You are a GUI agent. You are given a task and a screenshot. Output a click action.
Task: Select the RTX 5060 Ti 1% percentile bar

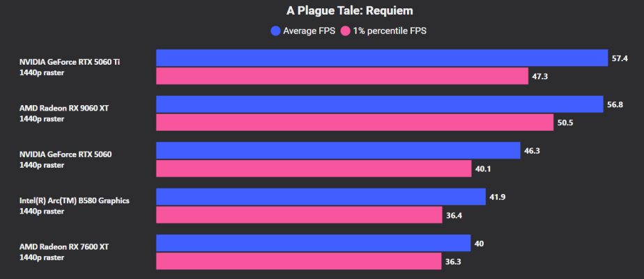click(342, 76)
